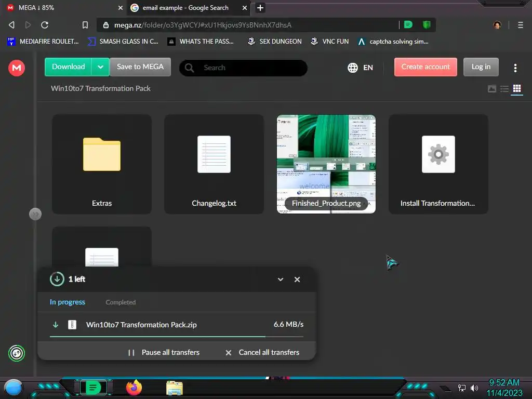Click the download progress bar
The height and width of the screenshot is (399, 532).
click(177, 337)
